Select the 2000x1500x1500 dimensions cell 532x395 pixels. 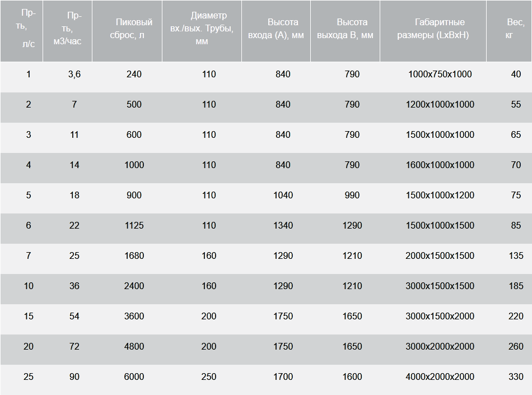tap(440, 255)
